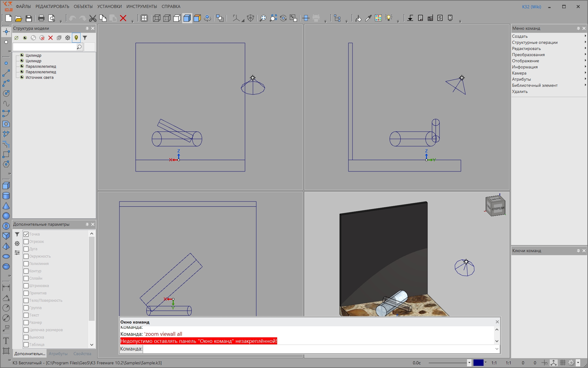Expand the Создать command submenu
The width and height of the screenshot is (588, 368).
tap(549, 36)
